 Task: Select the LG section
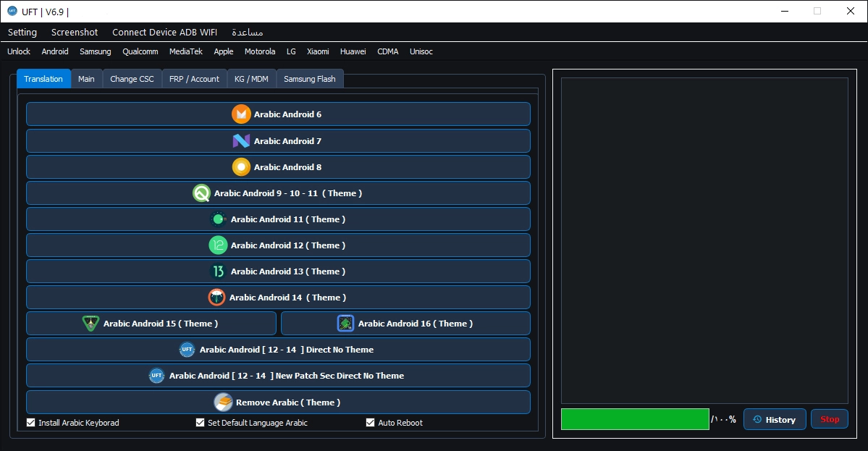tap(291, 51)
